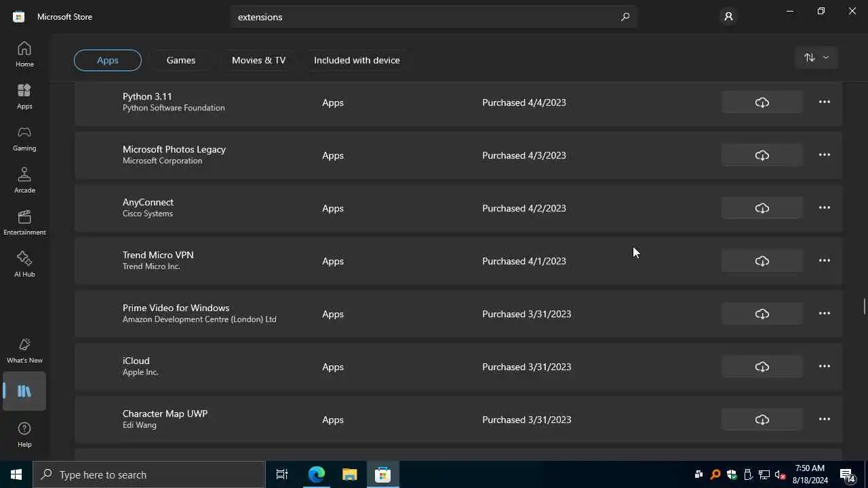This screenshot has height=488, width=868.
Task: Open more options for Character Map UWP
Action: pyautogui.click(x=825, y=420)
